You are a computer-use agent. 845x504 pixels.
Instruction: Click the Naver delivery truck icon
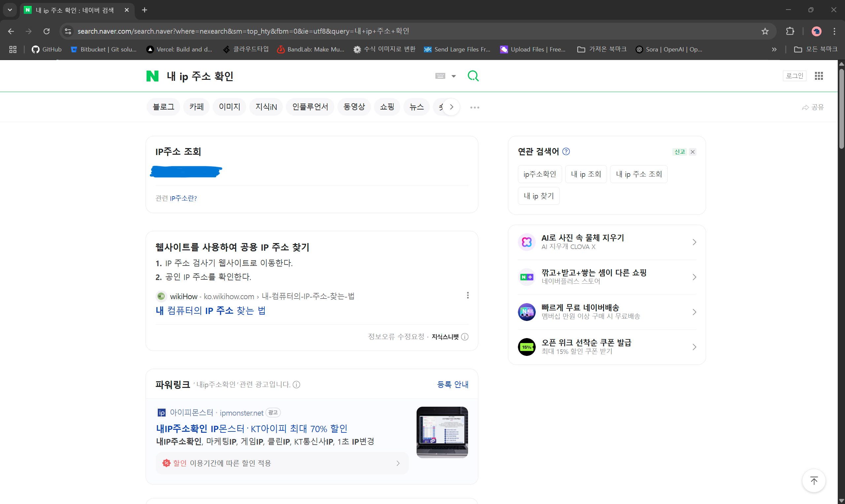pos(526,312)
